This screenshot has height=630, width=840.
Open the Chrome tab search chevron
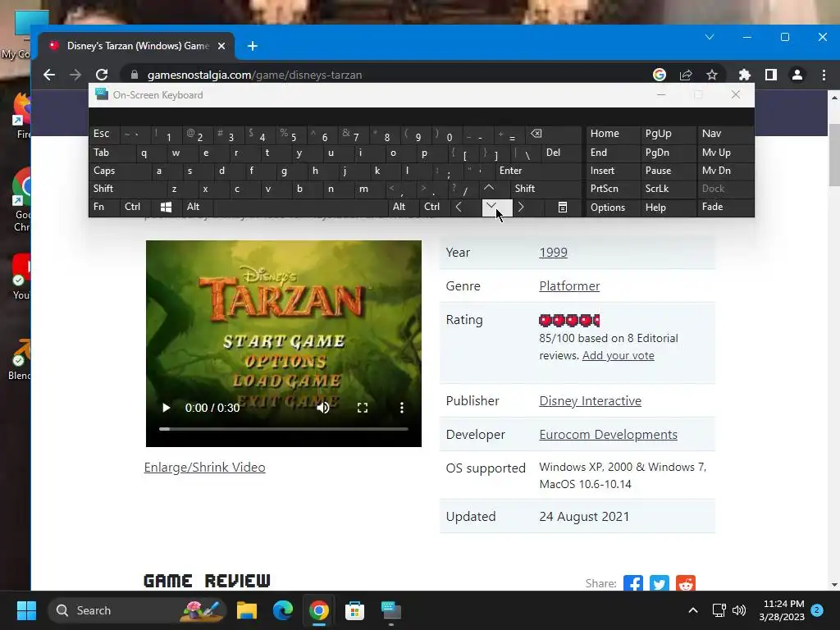(710, 37)
